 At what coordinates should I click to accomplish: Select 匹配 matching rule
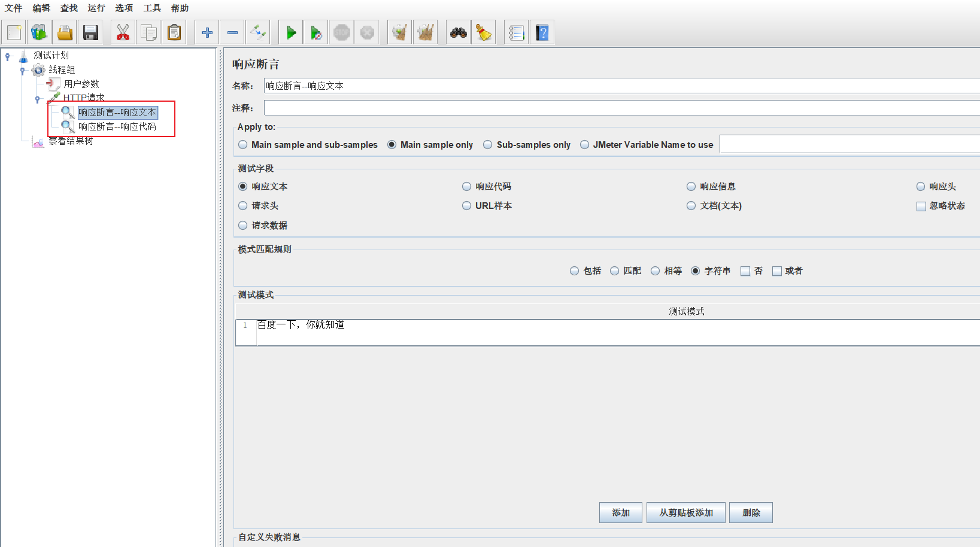point(626,271)
